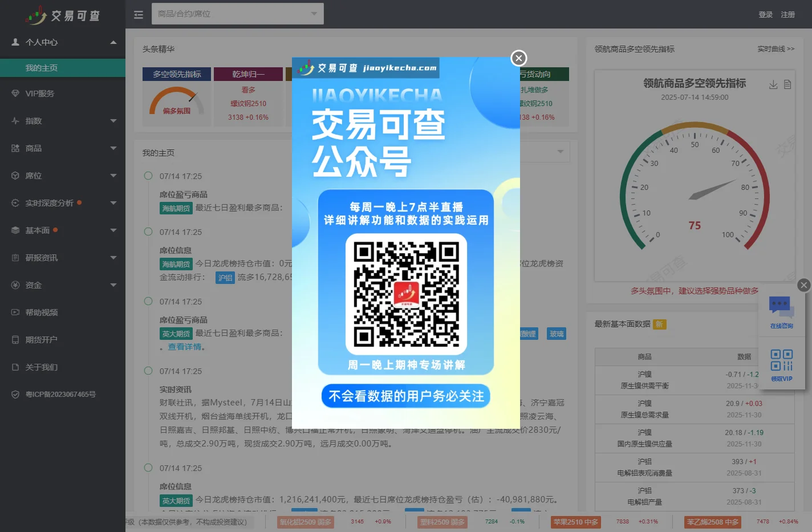This screenshot has height=532, width=812.
Task: Click the 交易可查 logo
Action: tap(63, 15)
